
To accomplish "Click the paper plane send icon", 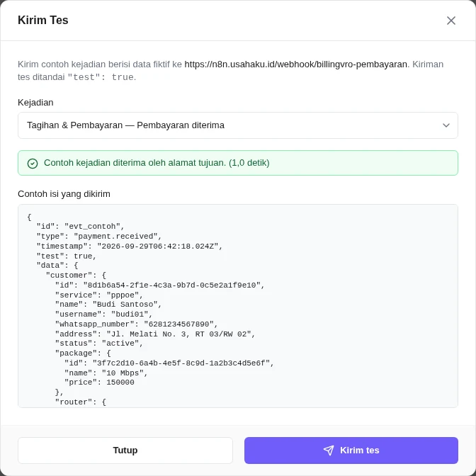I will click(x=329, y=450).
